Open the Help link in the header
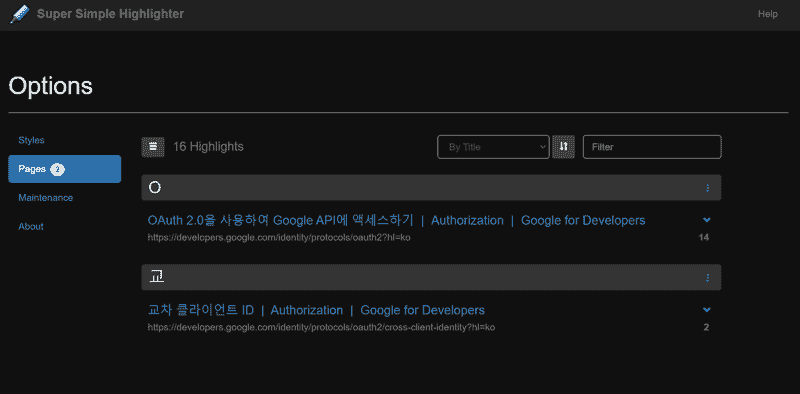 click(x=767, y=14)
